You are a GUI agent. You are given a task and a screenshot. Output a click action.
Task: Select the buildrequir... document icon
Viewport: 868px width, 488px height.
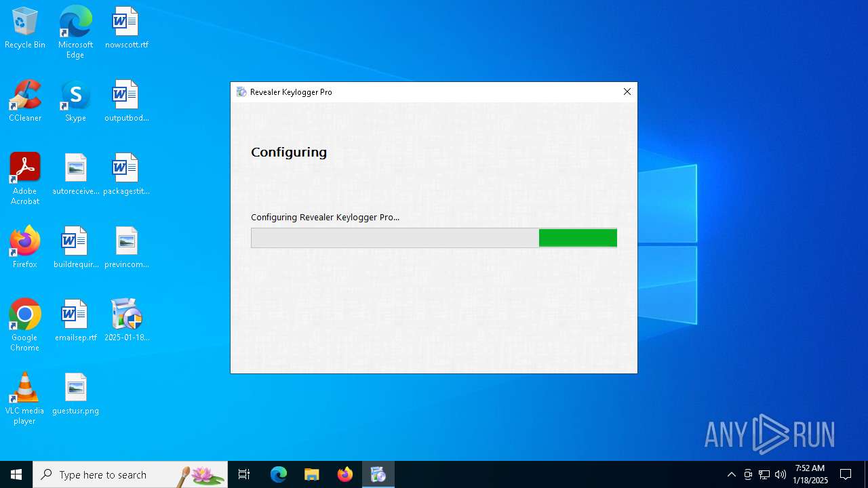75,248
